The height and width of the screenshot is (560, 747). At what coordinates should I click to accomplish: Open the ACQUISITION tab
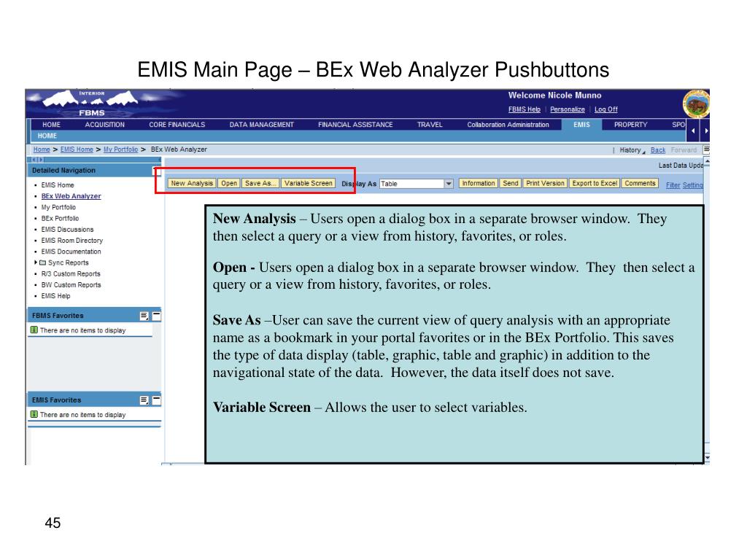[x=105, y=125]
